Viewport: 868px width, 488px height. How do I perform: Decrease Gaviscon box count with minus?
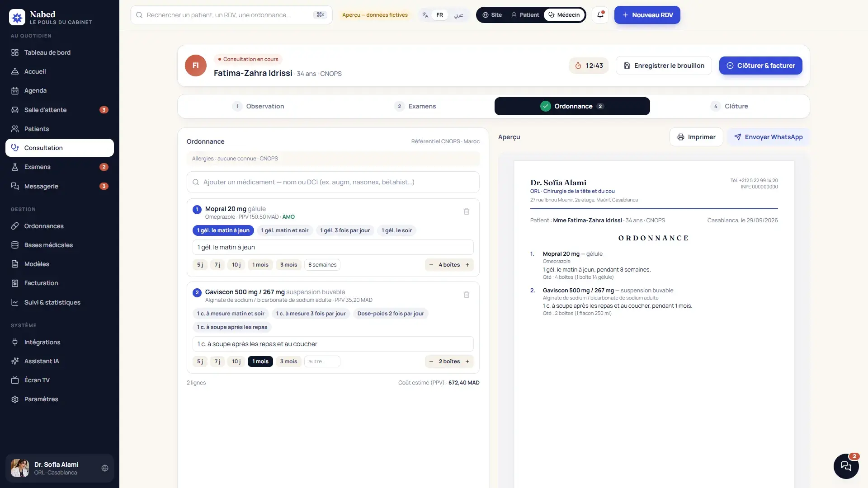tap(431, 361)
